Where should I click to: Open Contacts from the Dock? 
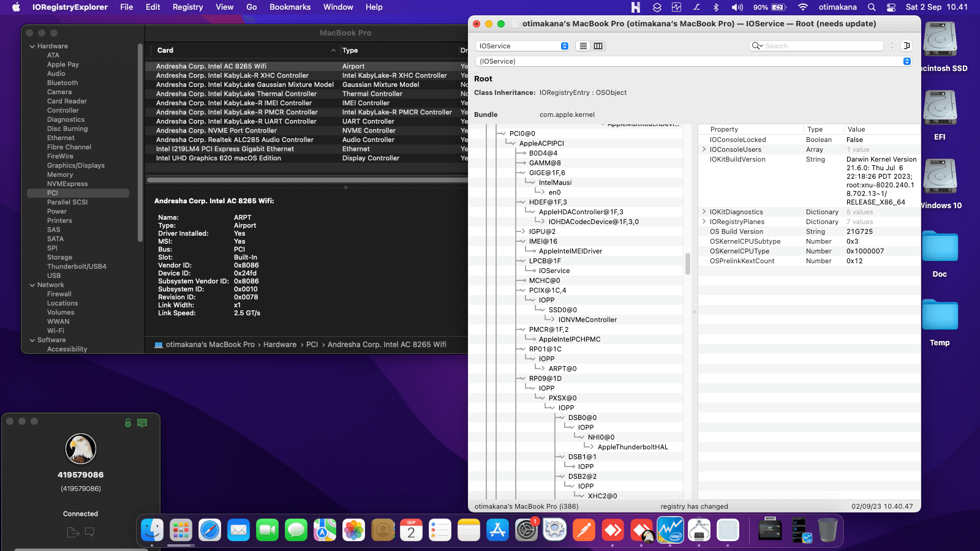pos(383,530)
